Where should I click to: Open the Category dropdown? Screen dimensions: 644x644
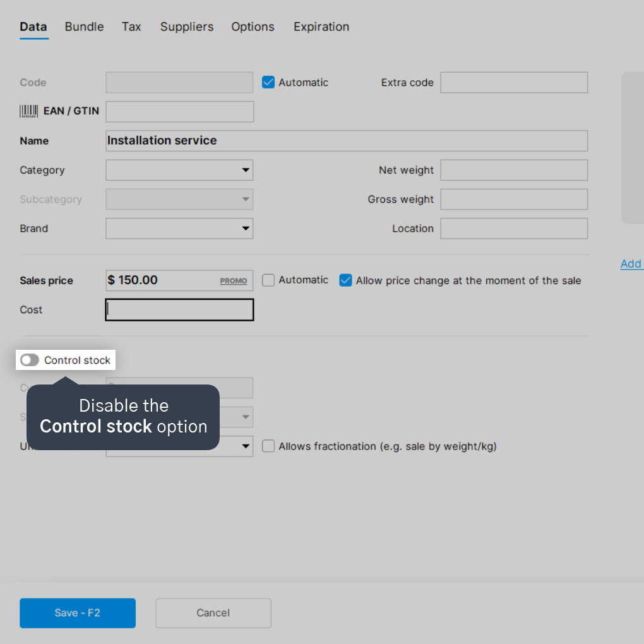(179, 170)
